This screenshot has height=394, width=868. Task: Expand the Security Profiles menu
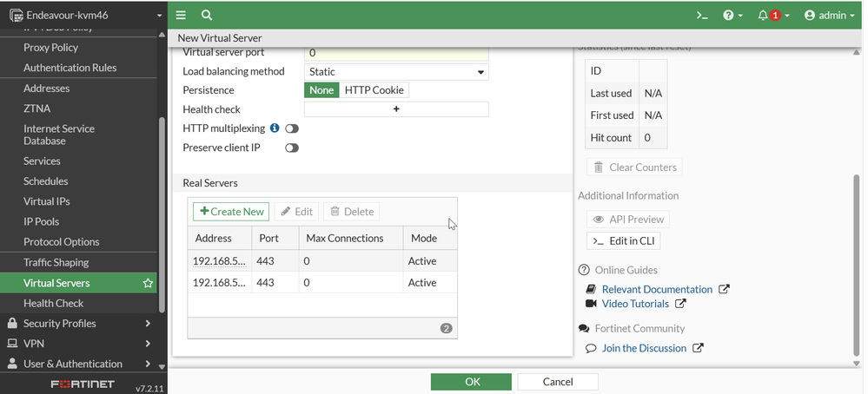point(78,323)
